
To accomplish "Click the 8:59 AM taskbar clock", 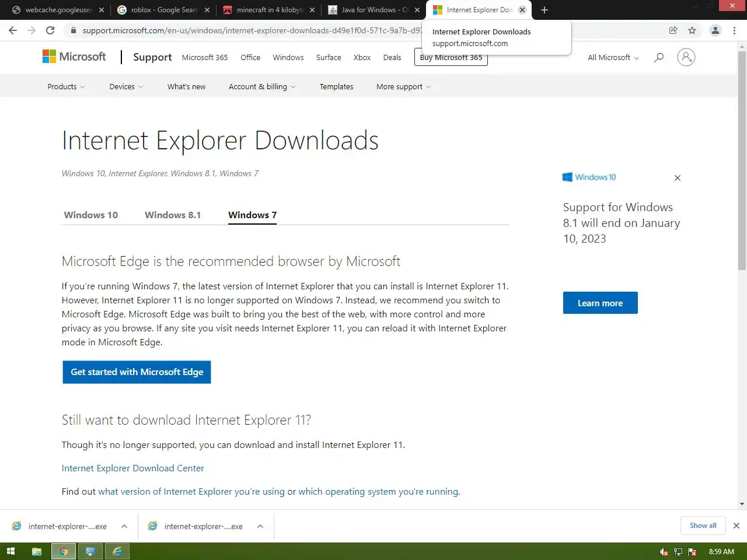I will [x=721, y=552].
